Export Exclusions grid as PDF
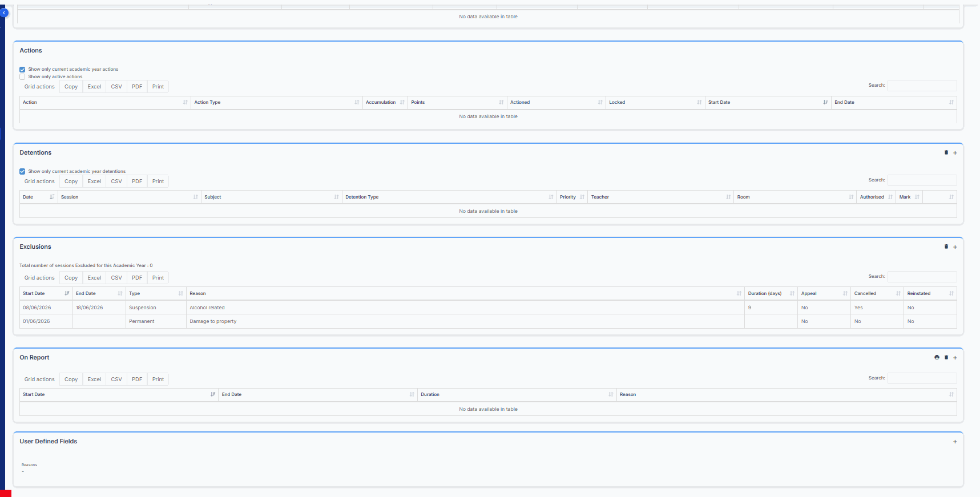980x497 pixels. pyautogui.click(x=137, y=278)
